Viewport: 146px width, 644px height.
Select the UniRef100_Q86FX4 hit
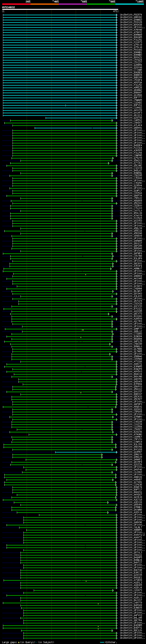(131, 196)
